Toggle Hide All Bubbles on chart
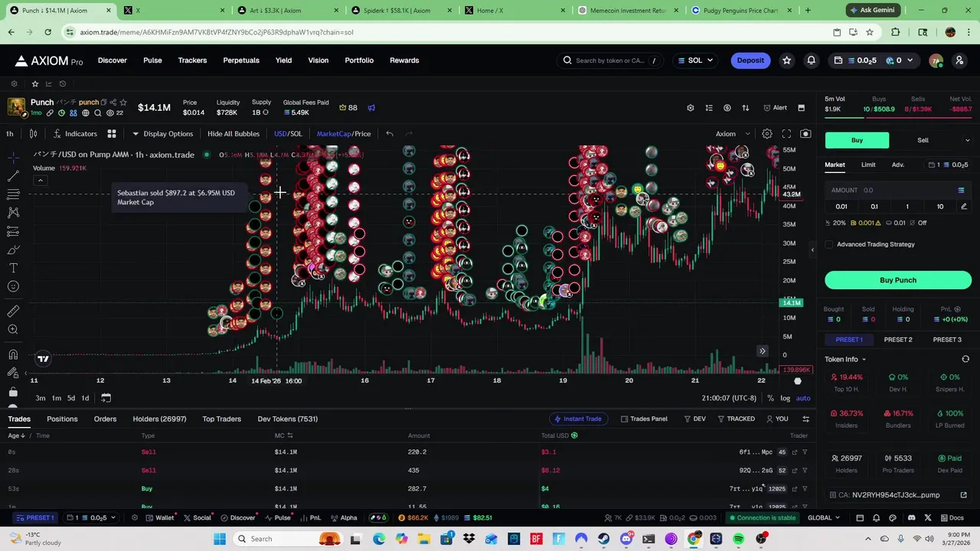 click(234, 134)
